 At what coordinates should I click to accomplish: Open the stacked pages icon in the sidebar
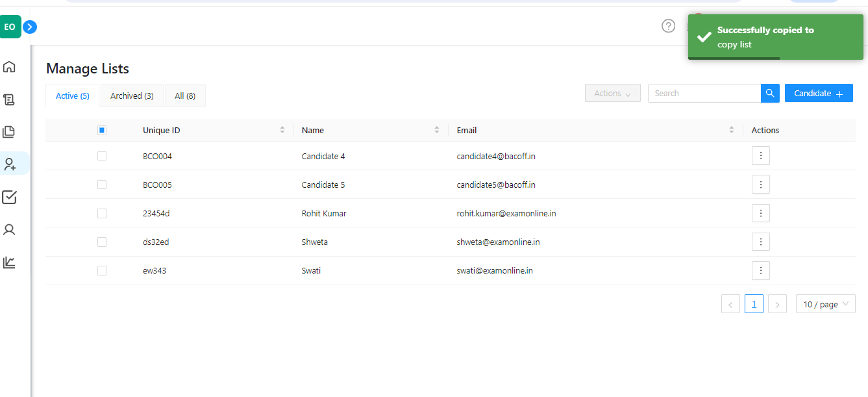(9, 132)
